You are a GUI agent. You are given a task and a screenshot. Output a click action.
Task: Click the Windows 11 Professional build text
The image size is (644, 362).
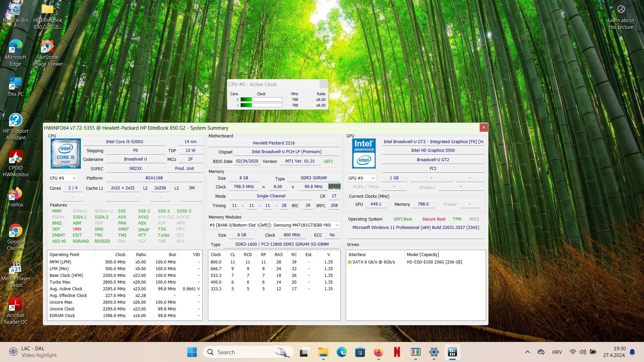[x=416, y=228]
